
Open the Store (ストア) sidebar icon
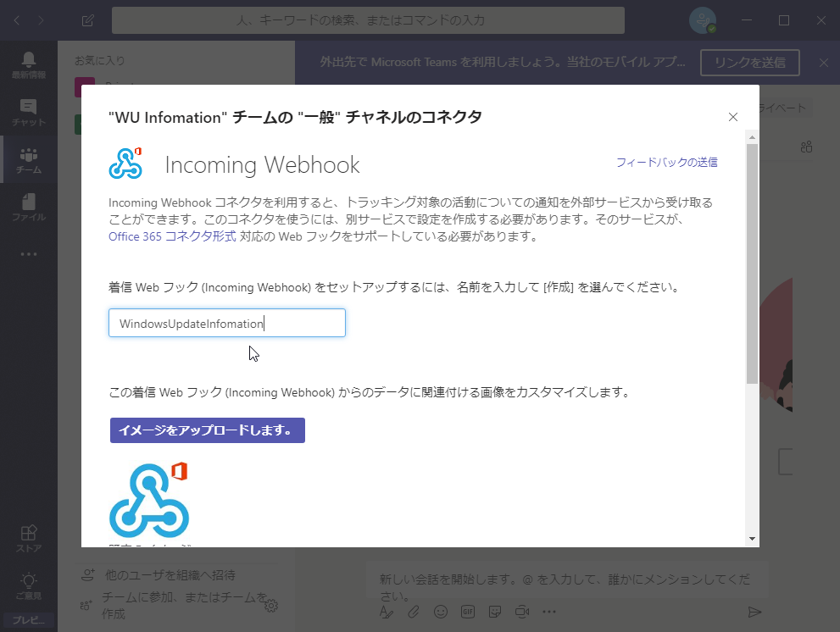[28, 538]
